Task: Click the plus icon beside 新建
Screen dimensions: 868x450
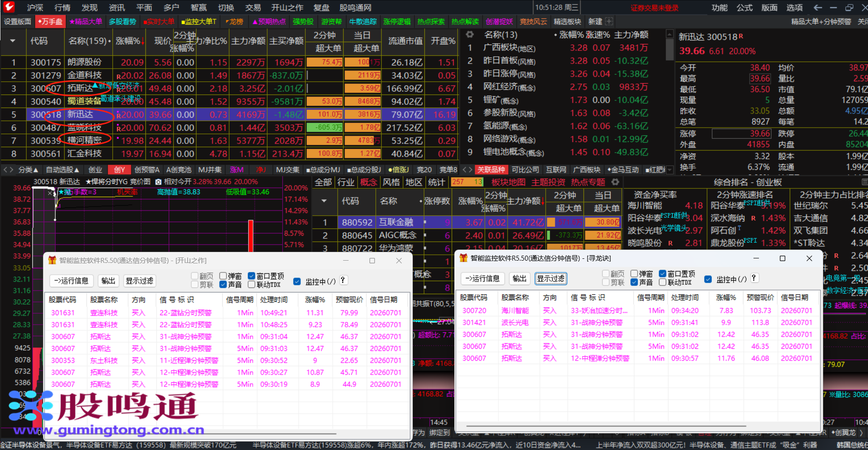Action: point(609,21)
